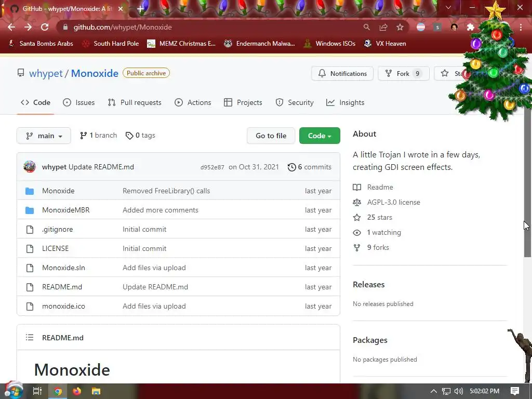This screenshot has height=399, width=532.
Task: Open the Insights tab
Action: (345, 102)
